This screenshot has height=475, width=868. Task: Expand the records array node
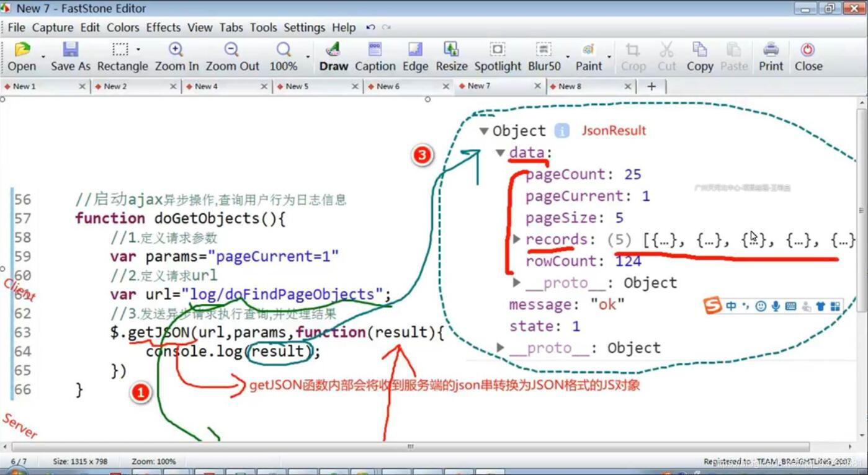pos(517,239)
